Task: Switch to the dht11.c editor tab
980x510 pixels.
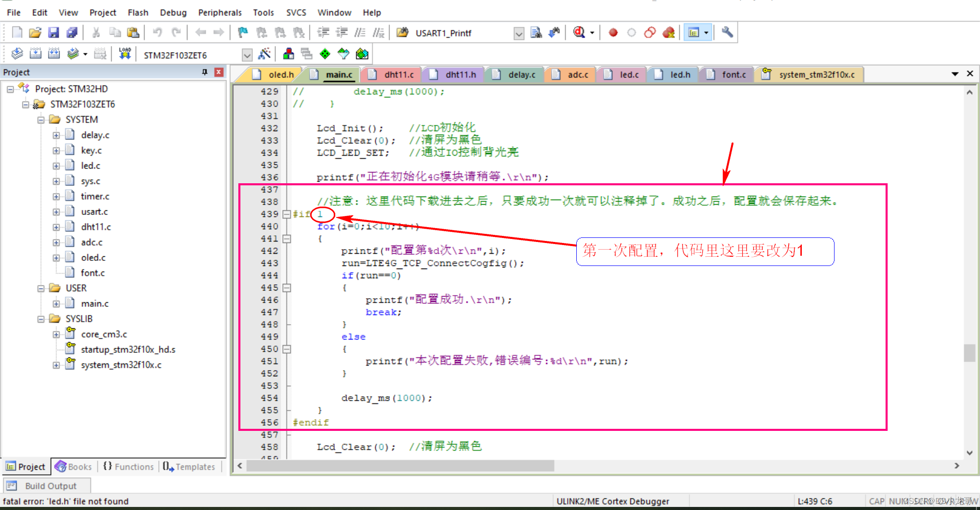Action: (x=392, y=75)
